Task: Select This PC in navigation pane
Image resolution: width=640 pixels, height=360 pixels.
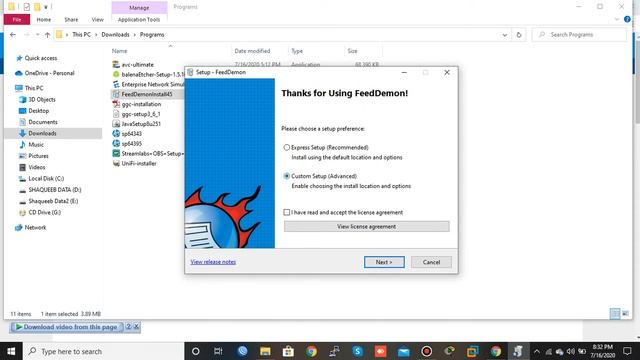Action: 34,88
